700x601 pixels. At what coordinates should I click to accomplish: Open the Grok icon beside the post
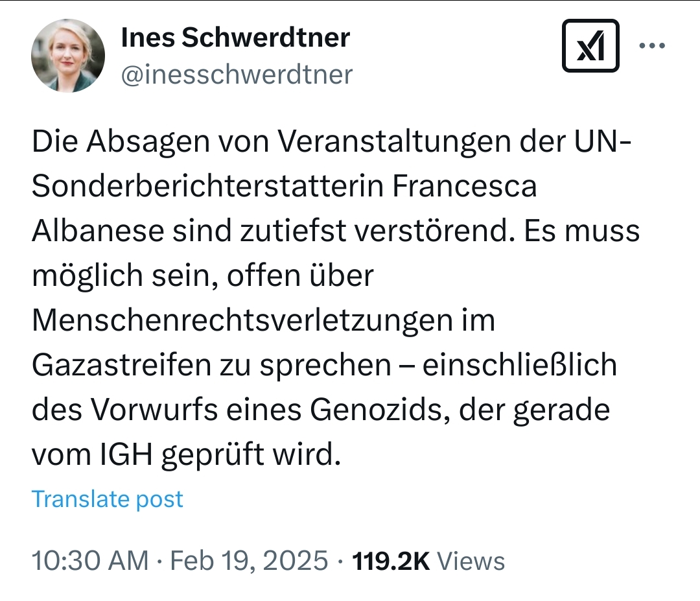590,45
